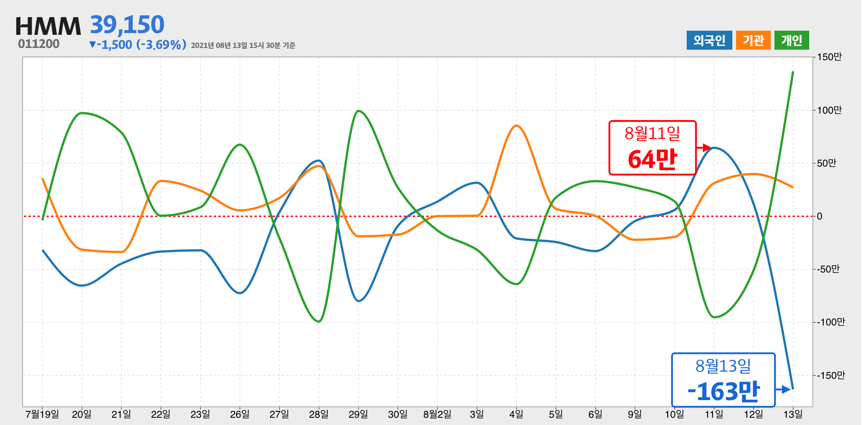This screenshot has height=425, width=868.
Task: Click the current price 39,150
Action: click(x=127, y=24)
